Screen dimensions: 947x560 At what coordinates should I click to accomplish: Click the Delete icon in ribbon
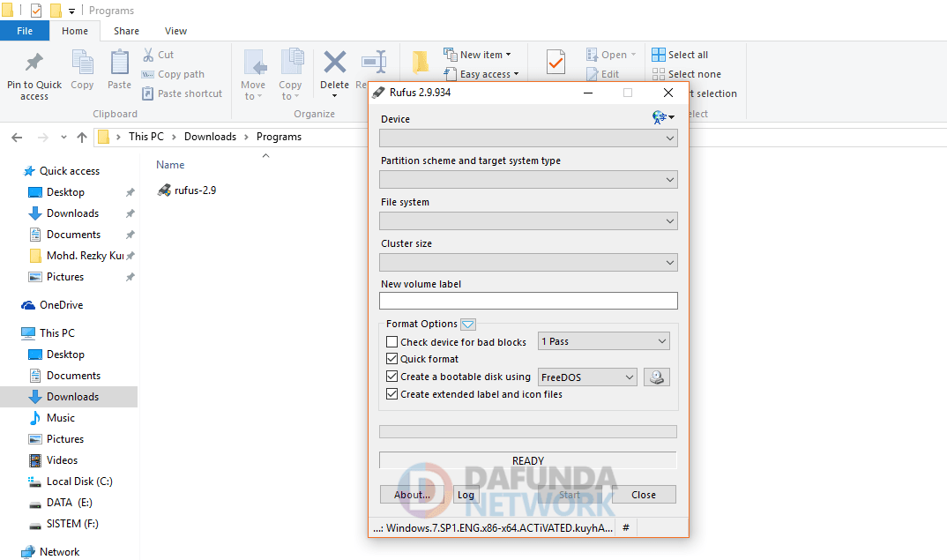(x=334, y=63)
